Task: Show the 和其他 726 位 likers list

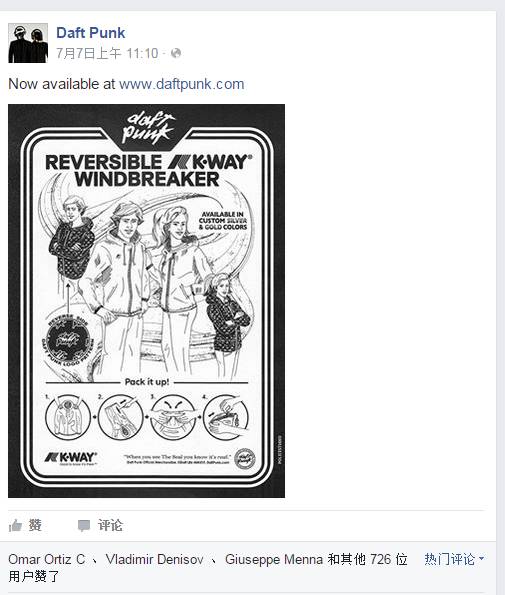Action: pos(368,559)
